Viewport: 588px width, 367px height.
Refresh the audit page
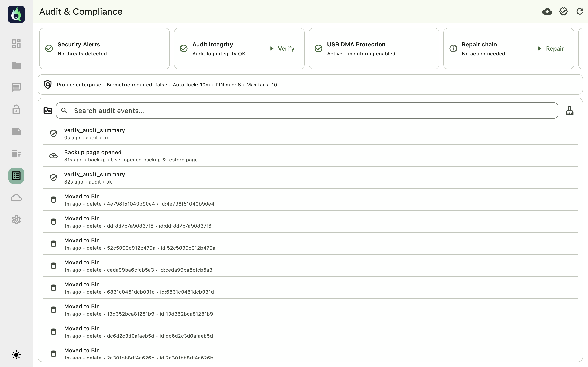pos(580,11)
